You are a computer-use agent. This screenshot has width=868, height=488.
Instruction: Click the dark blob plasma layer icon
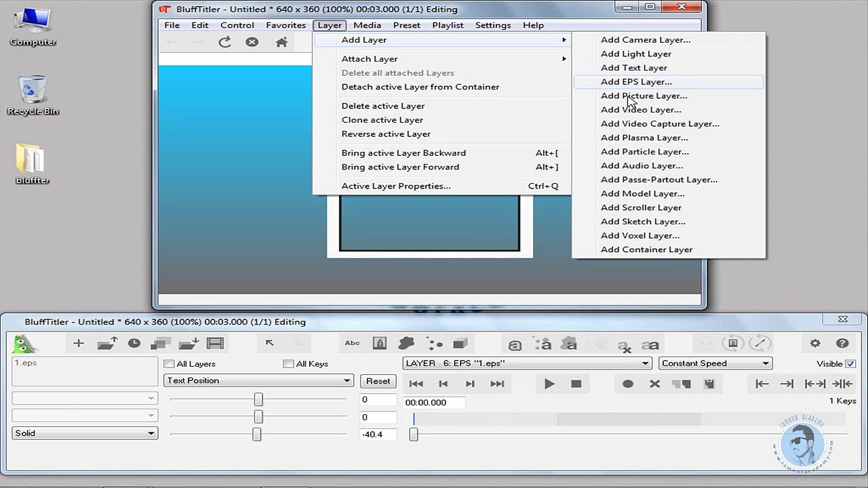pyautogui.click(x=406, y=344)
